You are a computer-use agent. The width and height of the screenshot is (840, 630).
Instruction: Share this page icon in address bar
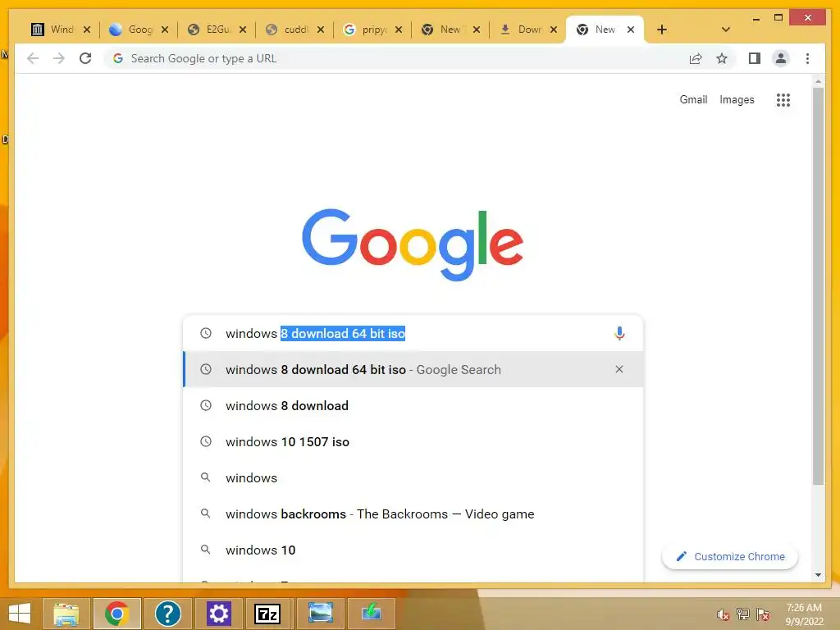[x=696, y=58]
